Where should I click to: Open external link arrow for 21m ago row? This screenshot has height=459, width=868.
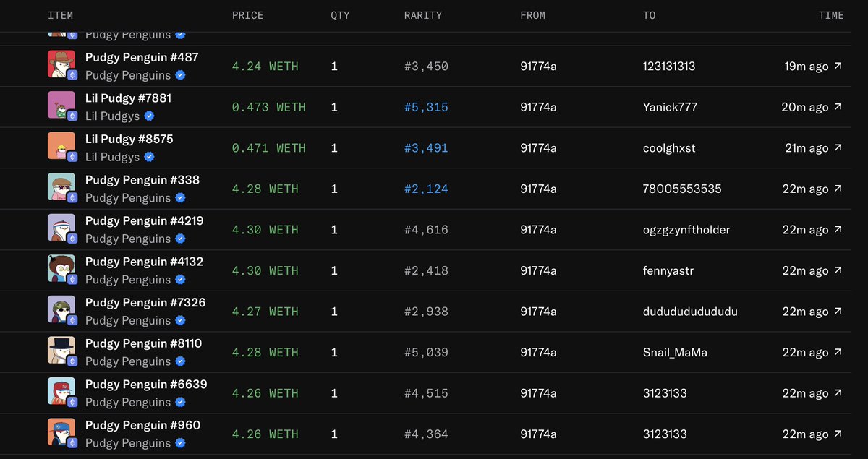(x=838, y=147)
